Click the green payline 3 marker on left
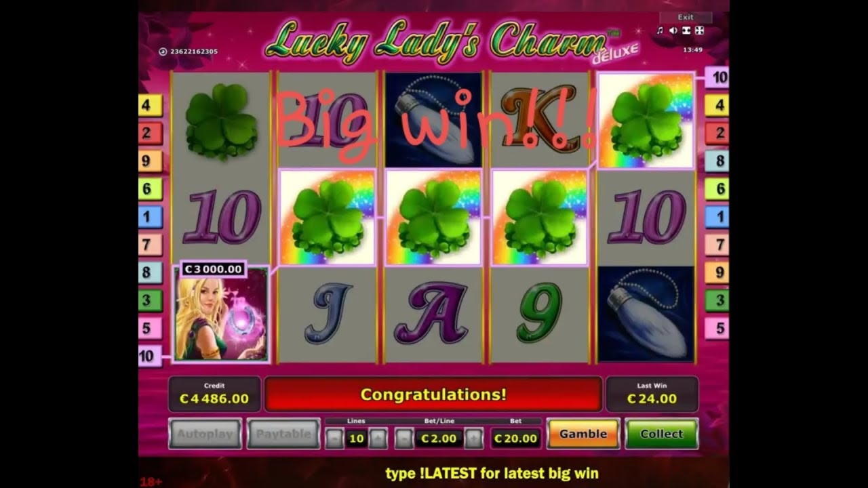 coord(150,300)
